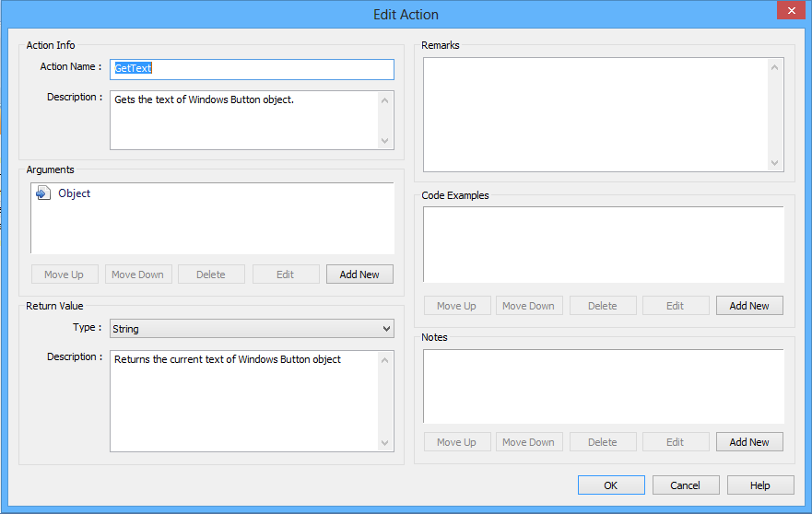
Task: Click Edit under Code Examples
Action: pos(676,306)
